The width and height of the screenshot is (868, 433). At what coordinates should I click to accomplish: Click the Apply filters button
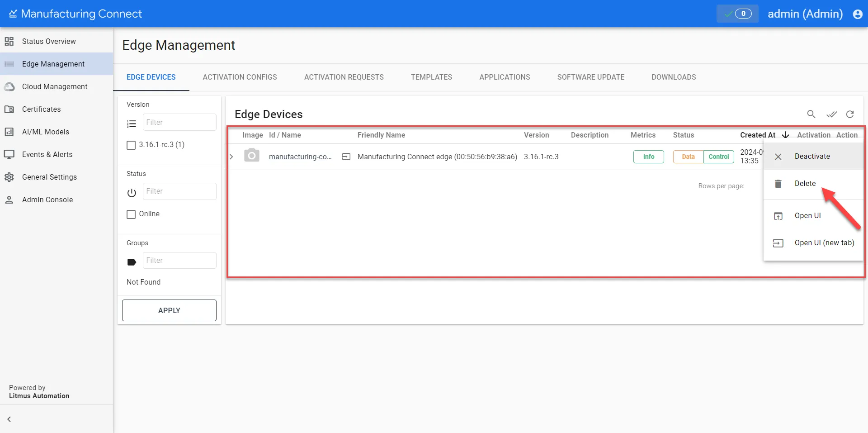tap(169, 310)
